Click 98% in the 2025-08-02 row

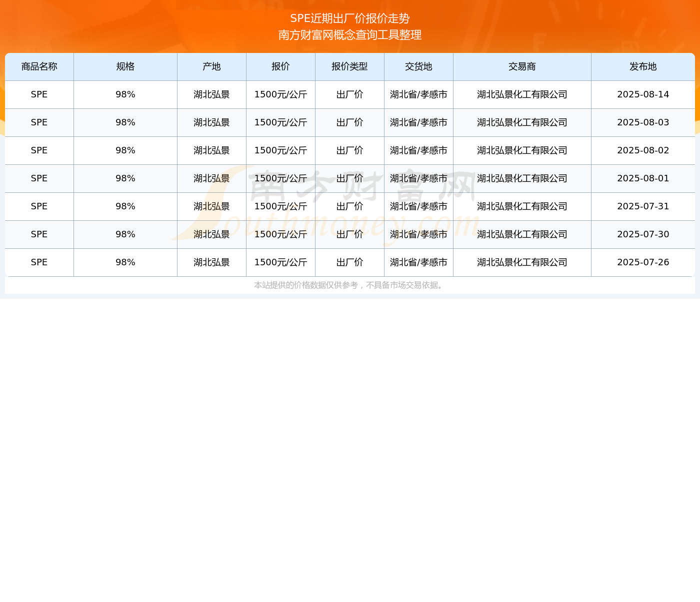(x=125, y=150)
